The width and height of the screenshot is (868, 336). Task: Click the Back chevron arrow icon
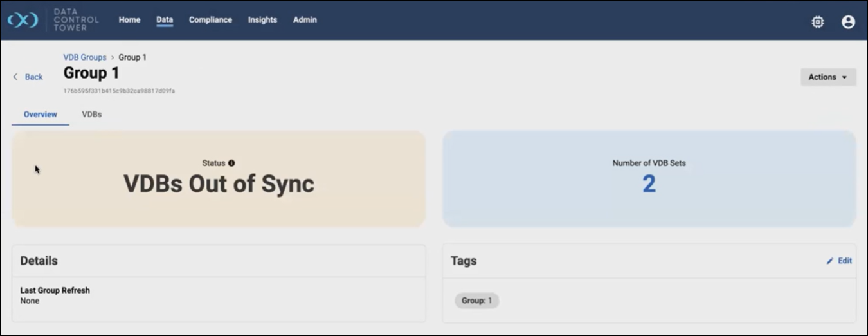(15, 77)
